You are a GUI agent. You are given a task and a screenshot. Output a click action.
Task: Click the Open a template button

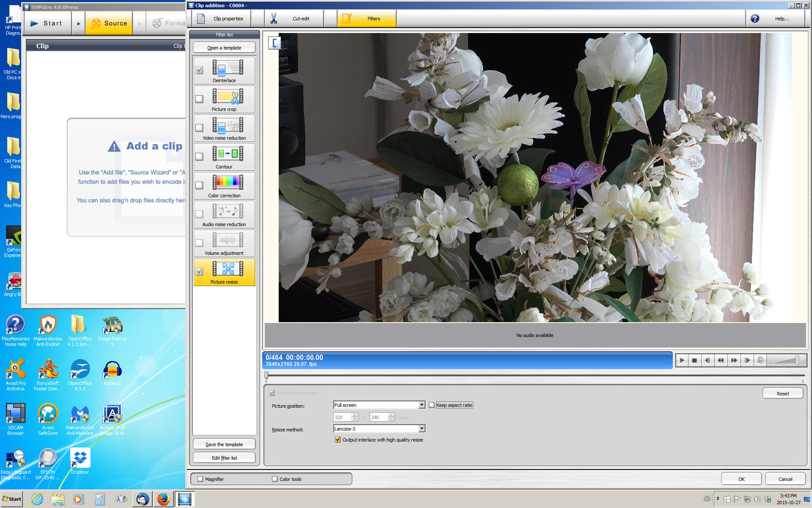coord(224,48)
